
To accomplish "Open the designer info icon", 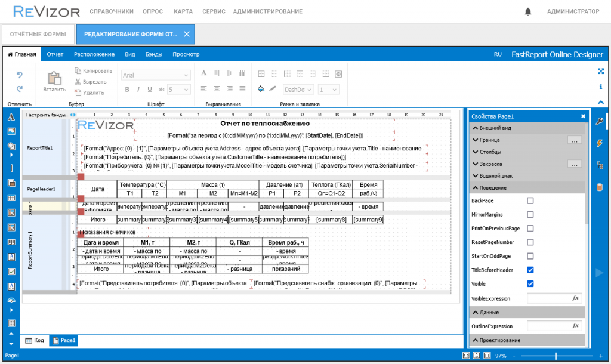I will [x=601, y=86].
